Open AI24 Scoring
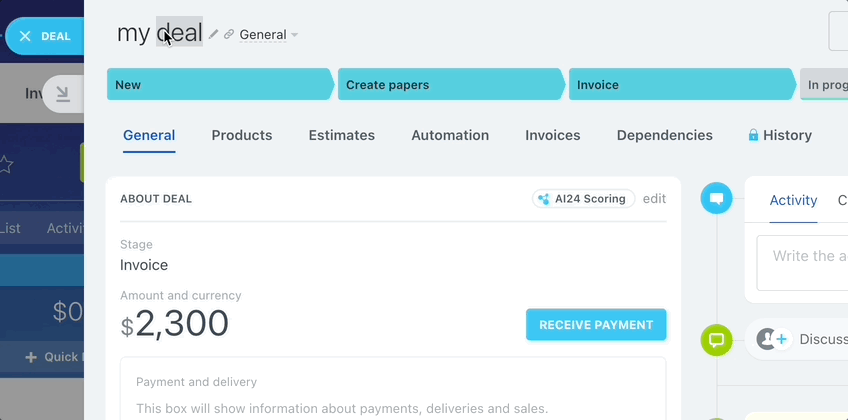Screen dimensions: 848x420 pyautogui.click(x=584, y=199)
